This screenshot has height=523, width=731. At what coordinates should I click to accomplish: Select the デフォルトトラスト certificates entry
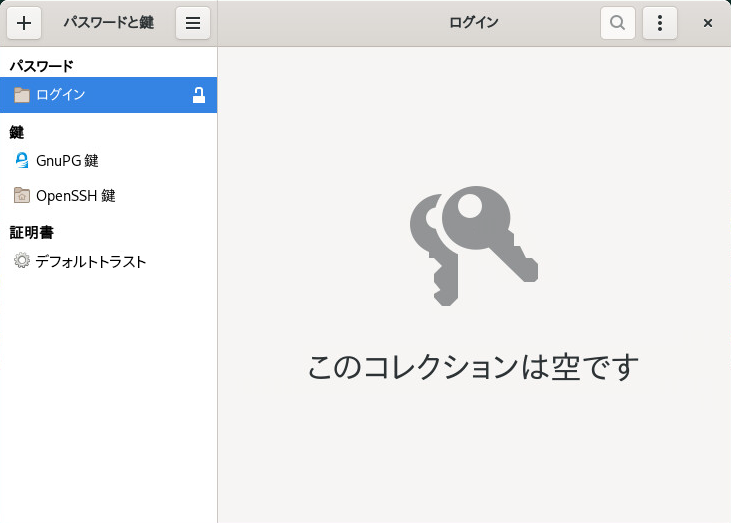[x=91, y=262]
